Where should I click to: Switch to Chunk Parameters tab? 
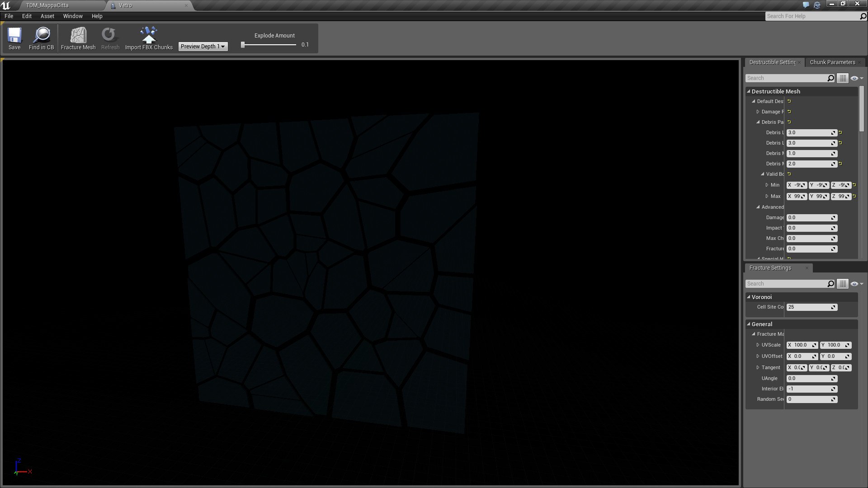(832, 62)
